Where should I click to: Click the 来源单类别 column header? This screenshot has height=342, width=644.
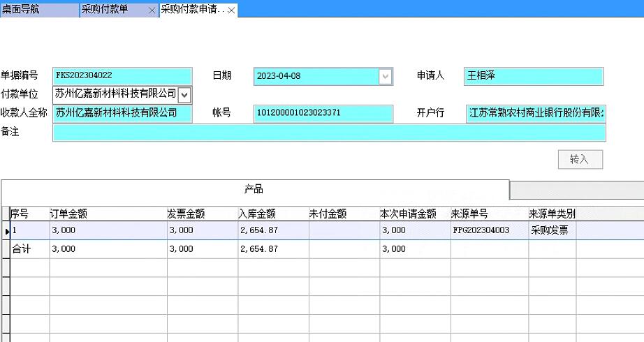[x=552, y=214]
